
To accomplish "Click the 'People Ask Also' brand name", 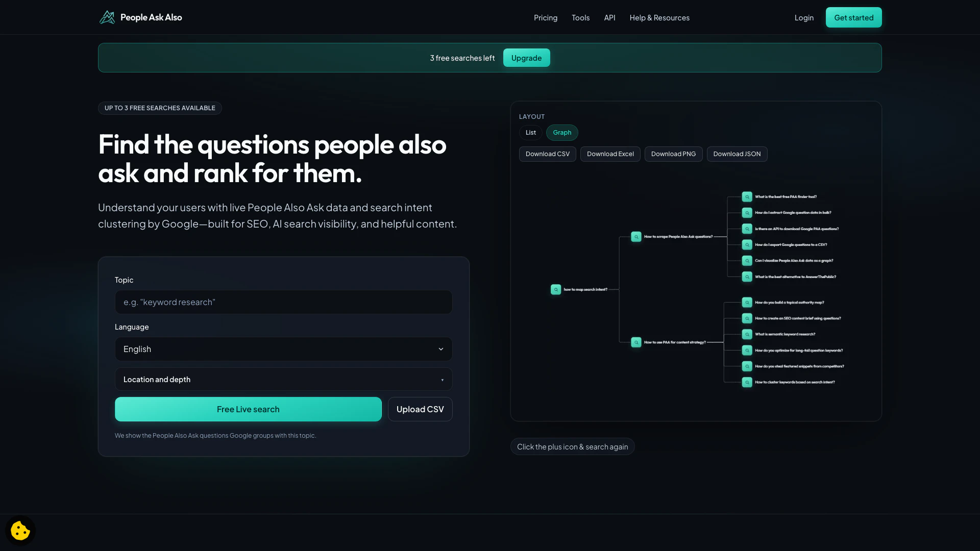I will (151, 17).
